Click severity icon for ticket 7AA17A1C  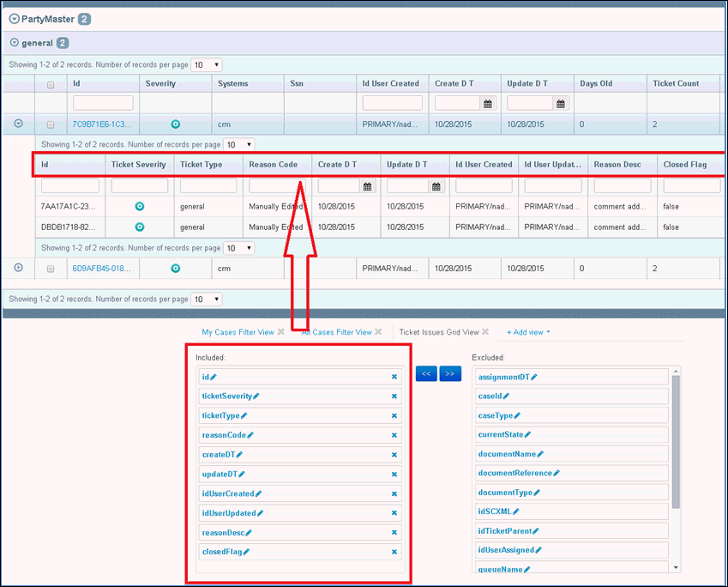[x=140, y=207]
